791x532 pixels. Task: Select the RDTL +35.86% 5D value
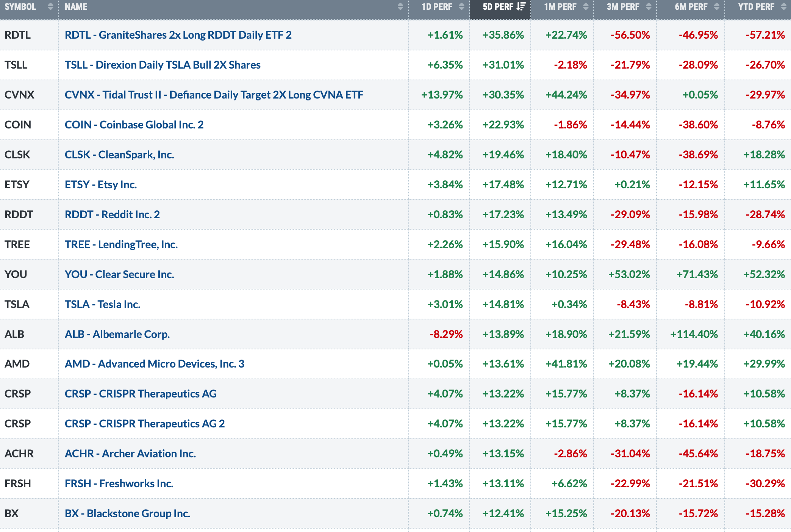click(503, 35)
